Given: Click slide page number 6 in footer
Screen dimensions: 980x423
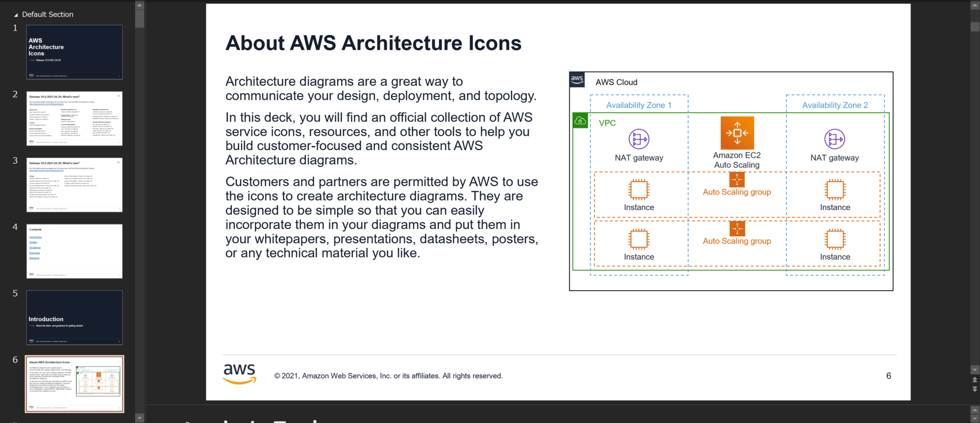Looking at the screenshot, I should click(888, 376).
